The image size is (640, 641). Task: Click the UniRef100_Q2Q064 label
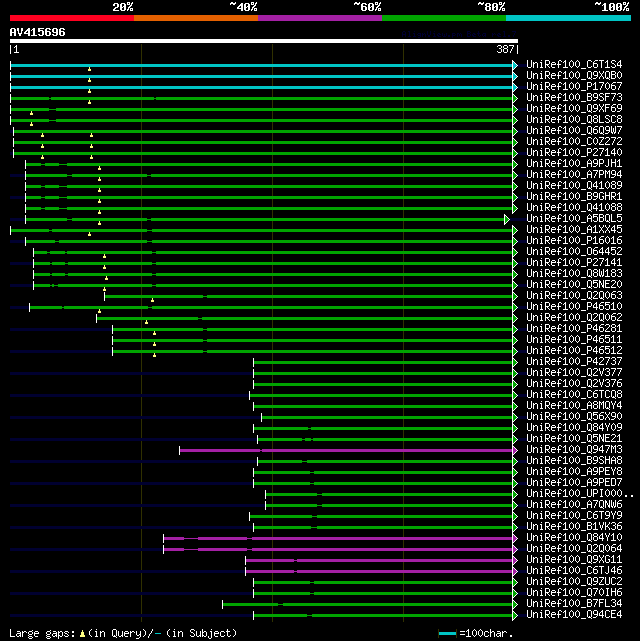point(574,549)
